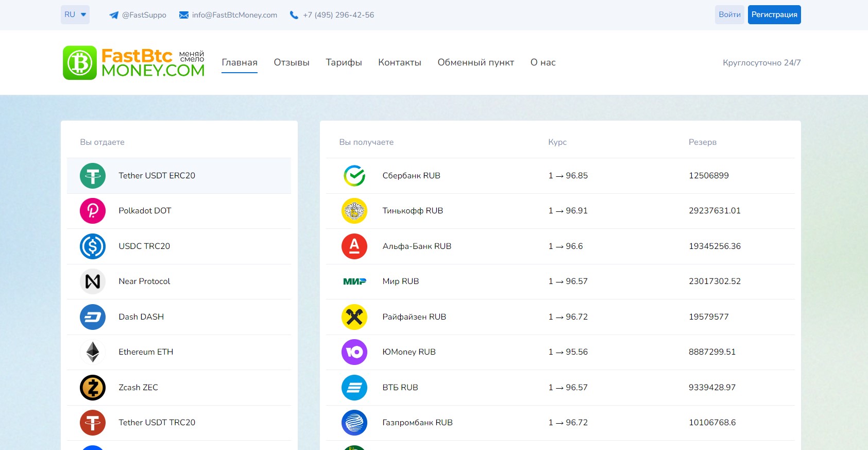Screen dimensions: 868x450
Task: Select the Raiffeisen bank icon
Action: (354, 317)
